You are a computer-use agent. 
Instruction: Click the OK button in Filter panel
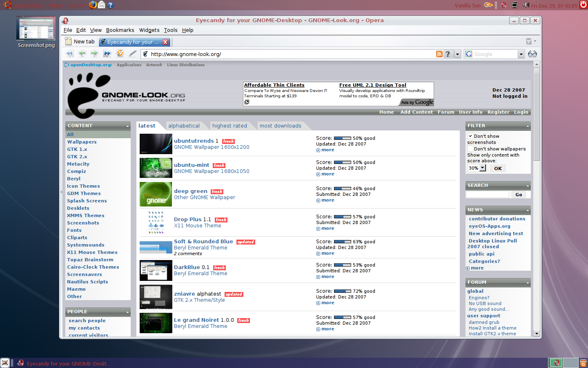pyautogui.click(x=498, y=168)
